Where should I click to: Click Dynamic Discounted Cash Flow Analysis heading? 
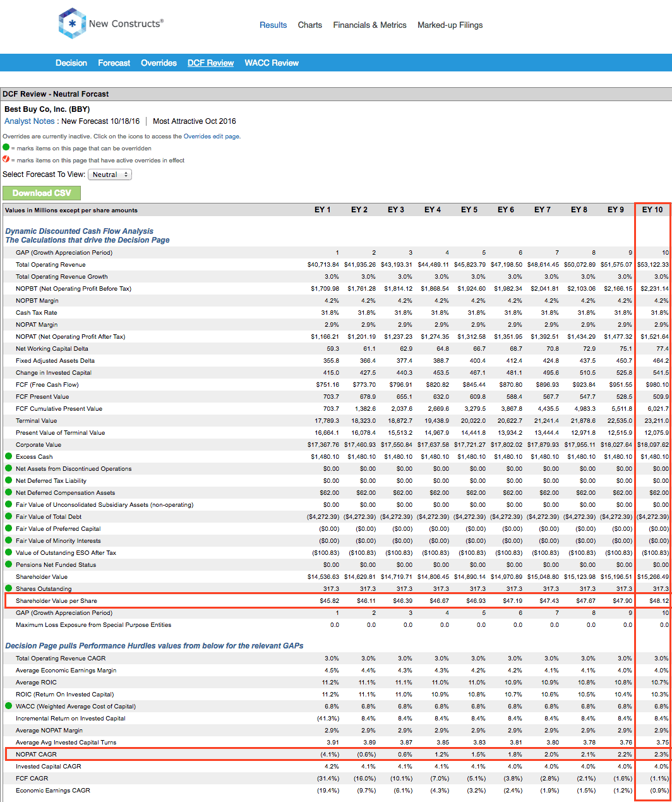[x=80, y=231]
